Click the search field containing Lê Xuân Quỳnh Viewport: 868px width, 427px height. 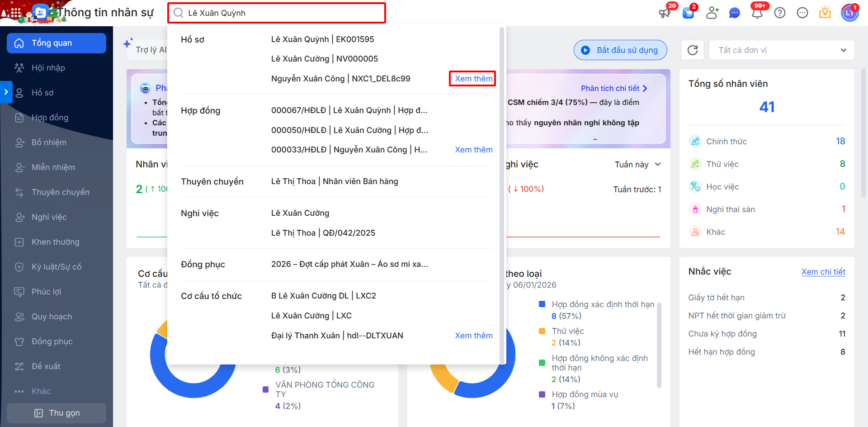[277, 13]
